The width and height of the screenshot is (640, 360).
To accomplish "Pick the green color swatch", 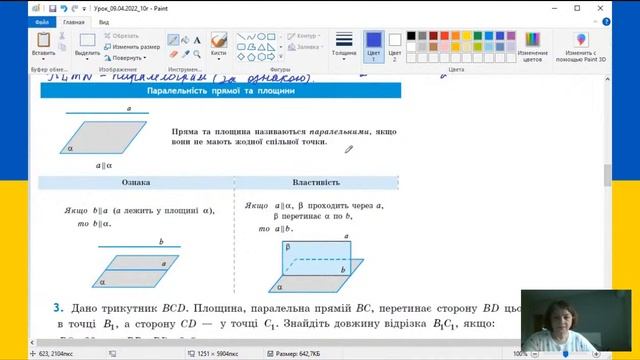I will pos(478,36).
